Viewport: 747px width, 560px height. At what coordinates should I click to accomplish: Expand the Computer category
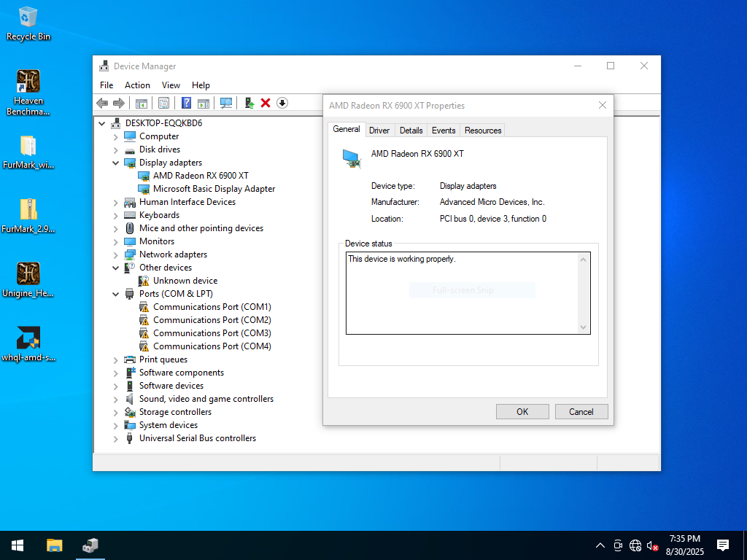coord(115,136)
